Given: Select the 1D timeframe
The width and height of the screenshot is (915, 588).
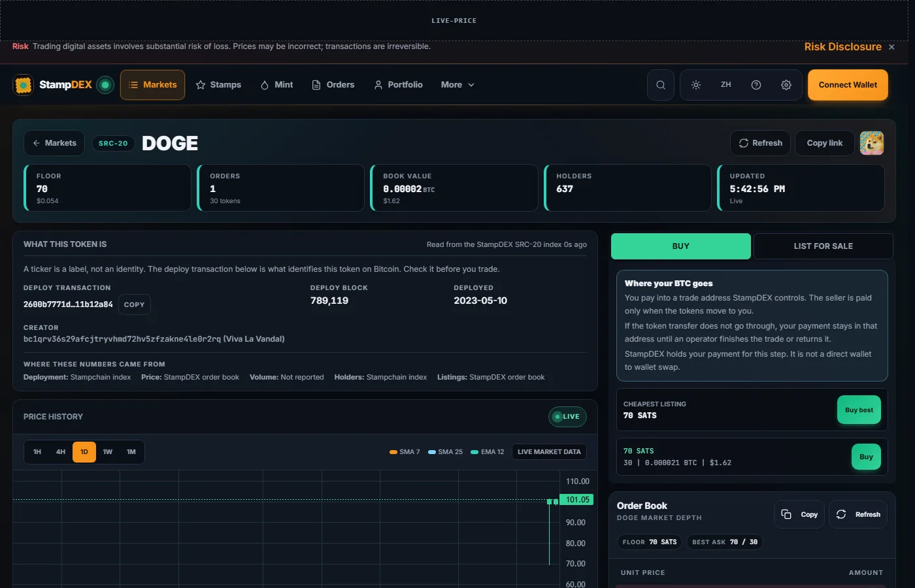Looking at the screenshot, I should (x=84, y=452).
